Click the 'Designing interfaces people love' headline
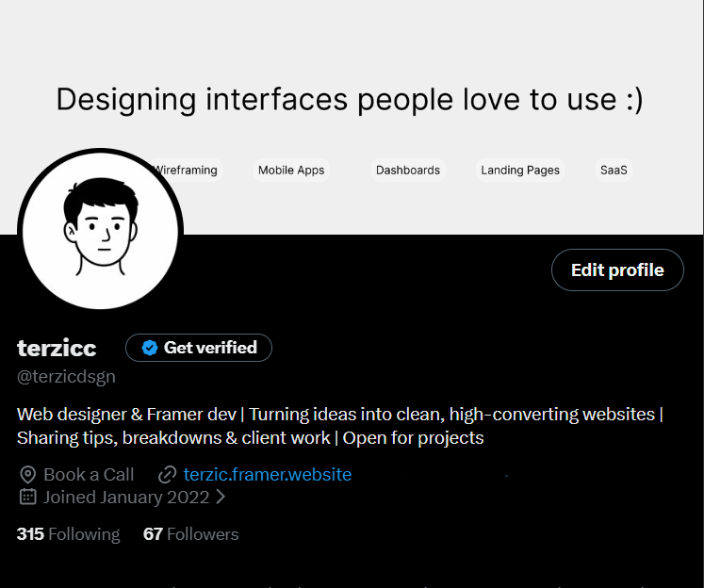Image resolution: width=704 pixels, height=588 pixels. click(350, 100)
